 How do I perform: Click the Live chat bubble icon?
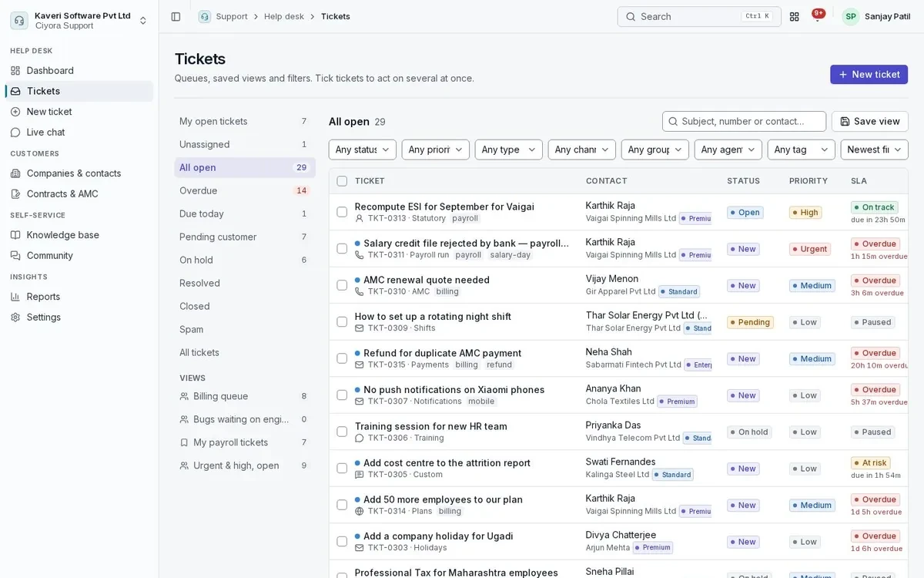[15, 132]
